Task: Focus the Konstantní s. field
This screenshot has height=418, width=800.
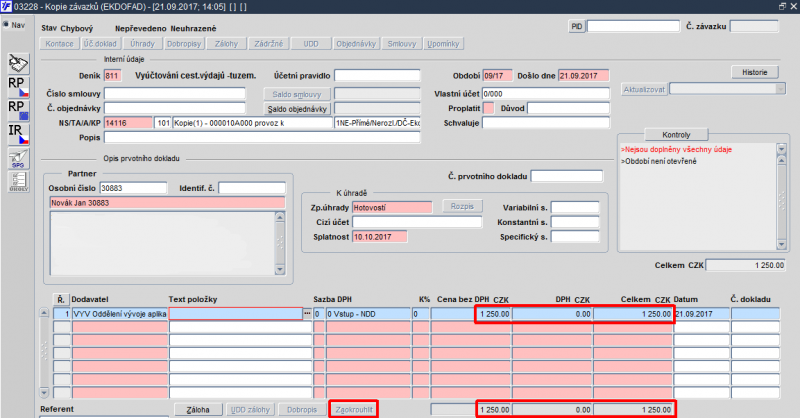Action: [x=575, y=222]
